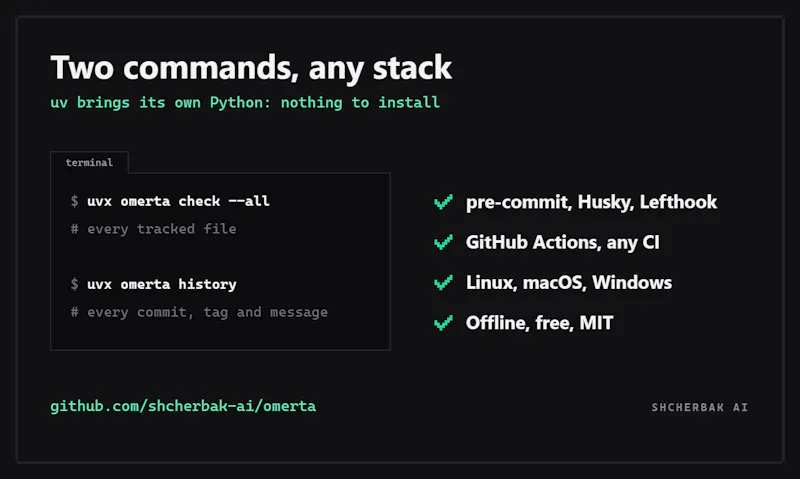
Task: Click the '# every tracked file' comment
Action: [x=154, y=229]
